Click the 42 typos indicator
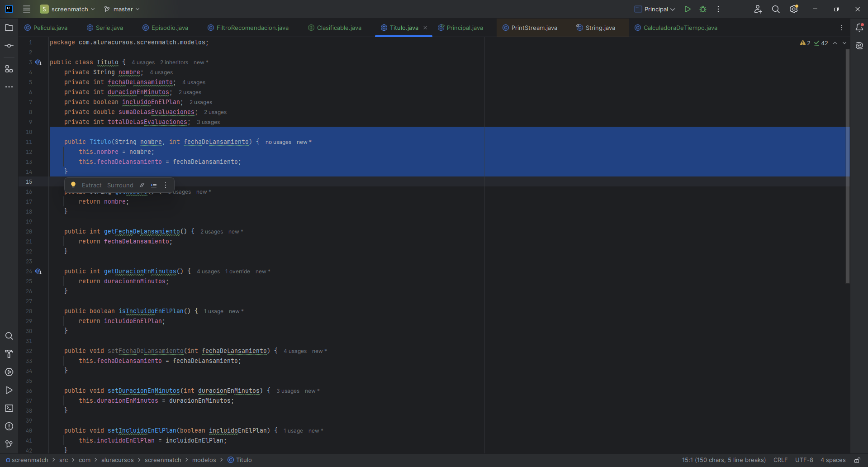868x467 pixels. pos(821,43)
